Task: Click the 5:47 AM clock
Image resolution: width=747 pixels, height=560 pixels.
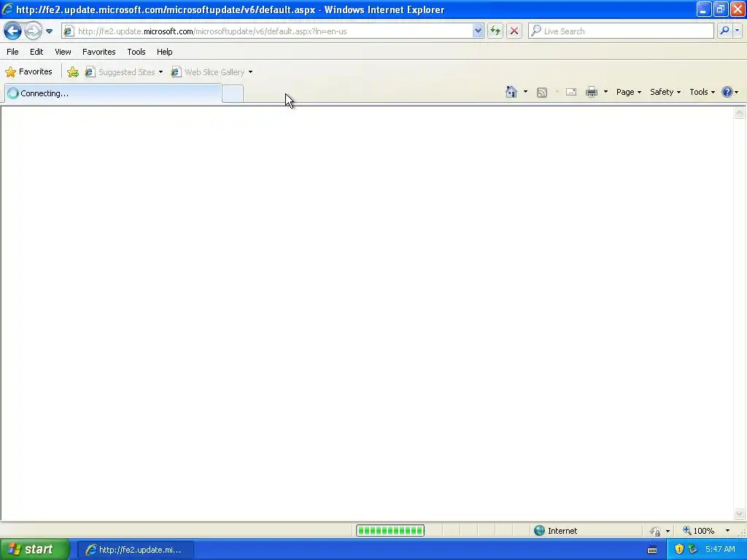Action: pos(720,549)
